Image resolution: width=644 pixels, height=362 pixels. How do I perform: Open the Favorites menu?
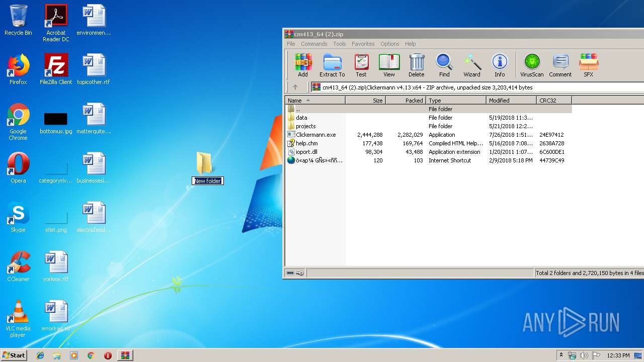pyautogui.click(x=363, y=44)
